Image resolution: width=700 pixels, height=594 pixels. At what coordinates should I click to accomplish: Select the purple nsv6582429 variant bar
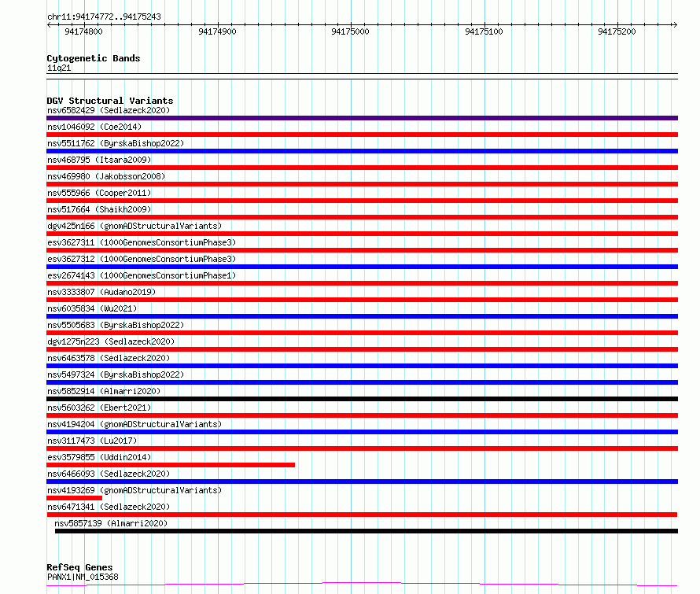(362, 118)
